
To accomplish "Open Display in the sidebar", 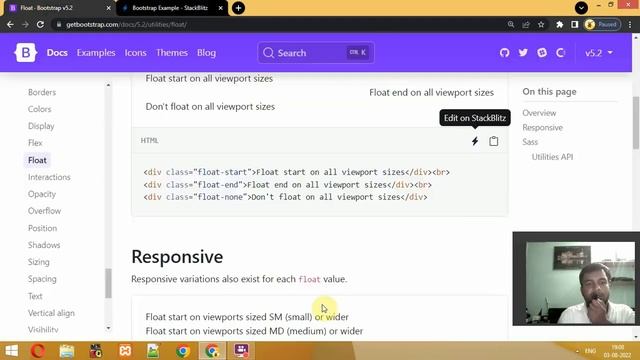I will (41, 126).
